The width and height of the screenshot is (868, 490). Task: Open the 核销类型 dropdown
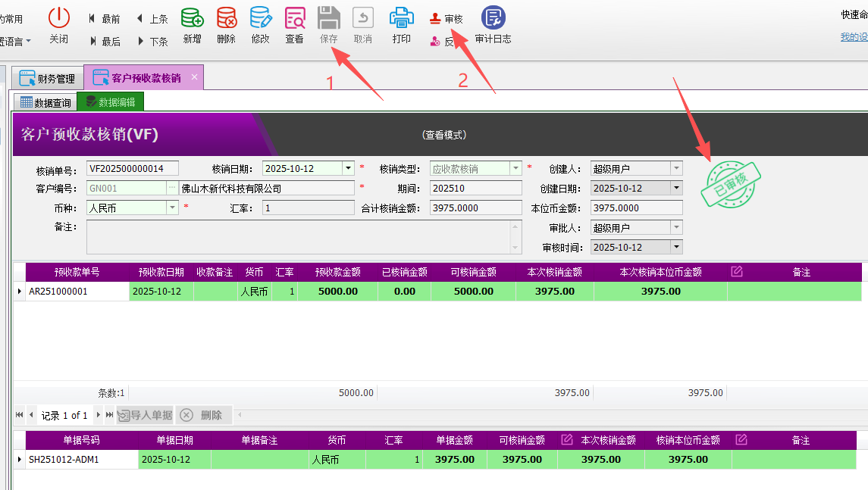point(516,168)
